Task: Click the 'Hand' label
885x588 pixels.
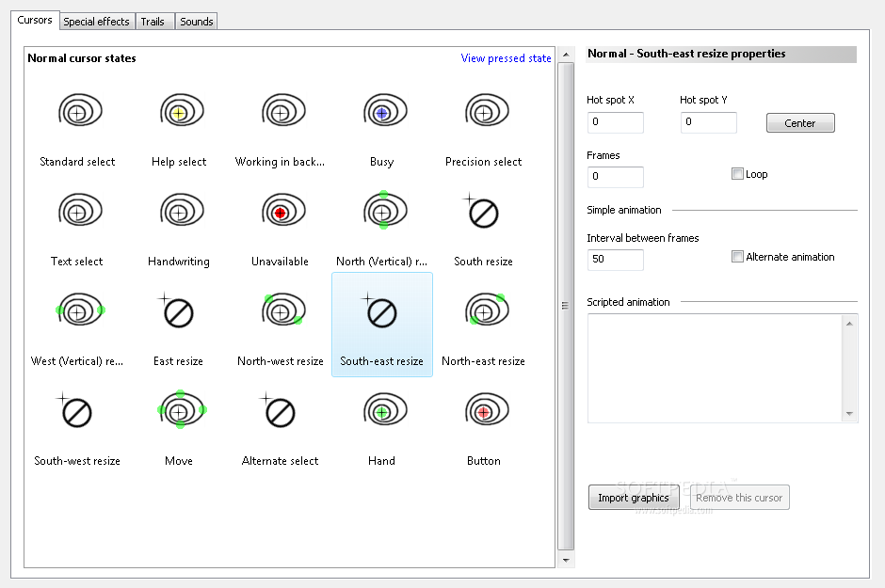Action: (x=381, y=461)
